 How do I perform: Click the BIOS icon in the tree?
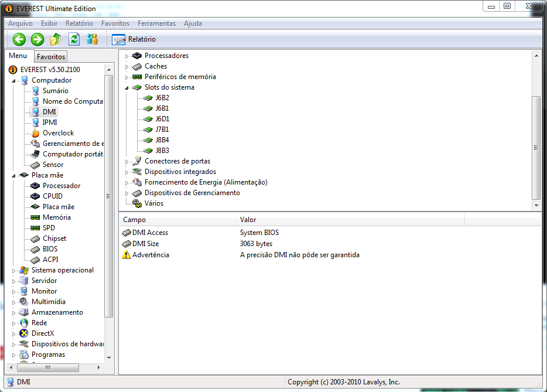[35, 249]
